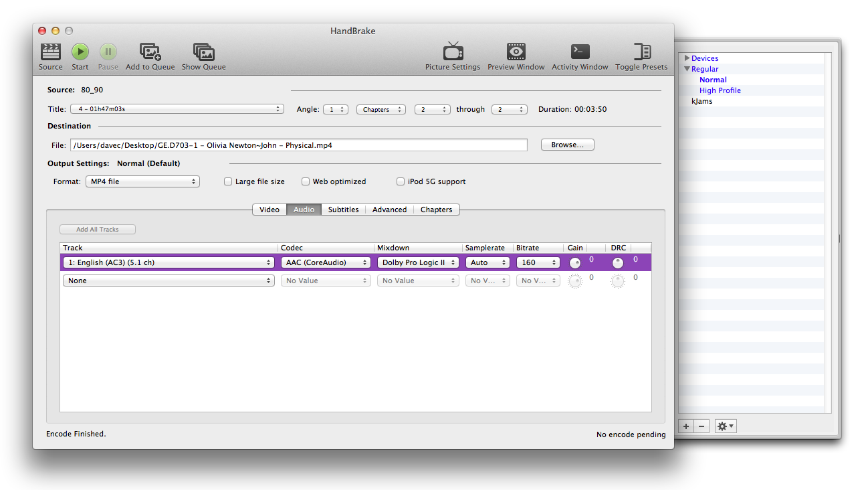Open the Title dropdown
The image size is (868, 490).
pyautogui.click(x=177, y=109)
